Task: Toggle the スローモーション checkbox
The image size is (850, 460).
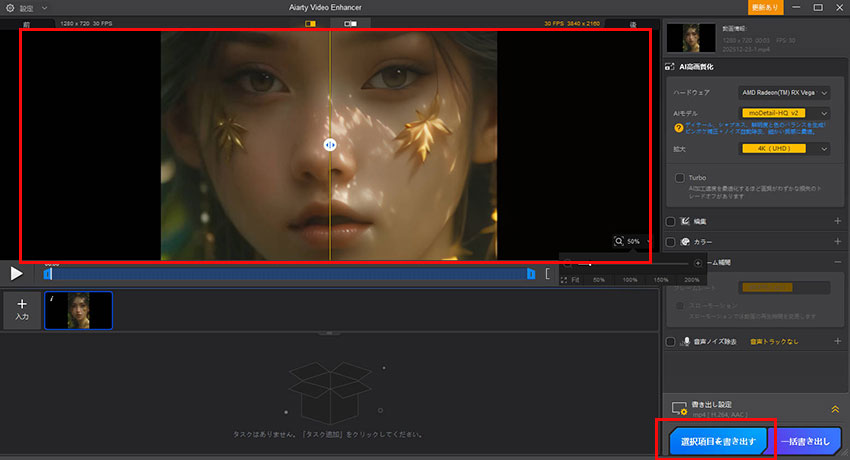Action: point(679,306)
